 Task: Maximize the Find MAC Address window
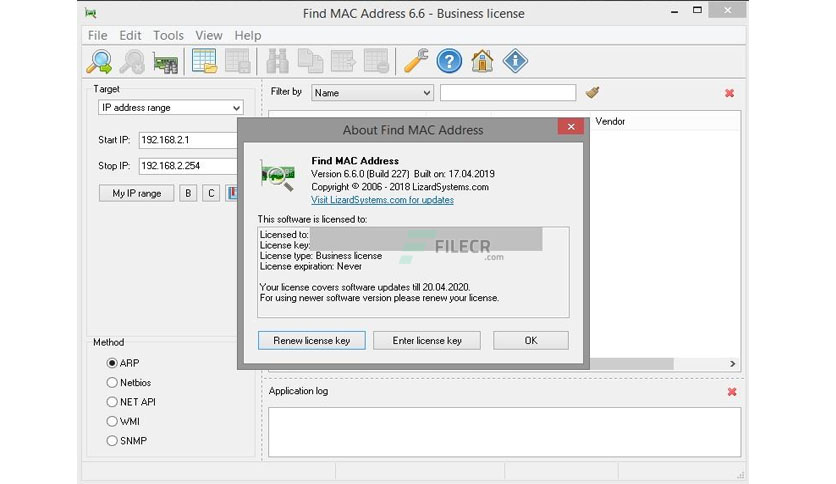point(697,10)
